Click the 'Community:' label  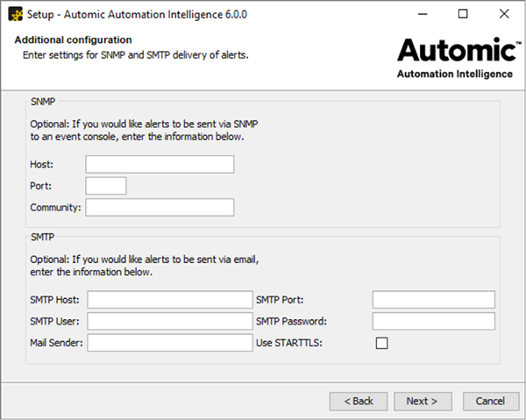click(56, 207)
